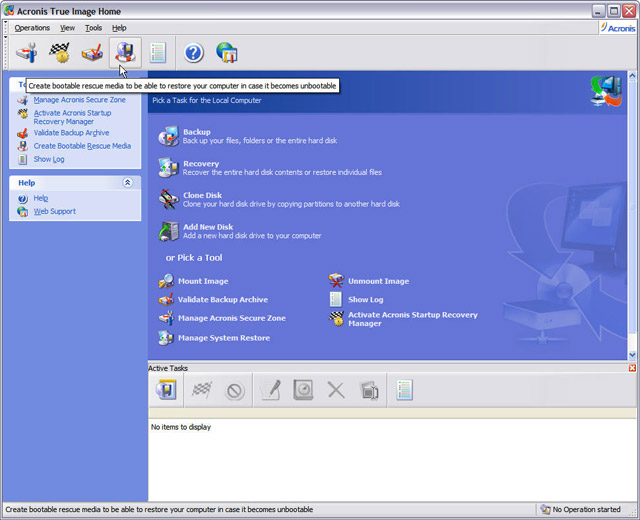Click Validate Backup Archive toolbar icon
The height and width of the screenshot is (520, 640).
click(x=92, y=53)
